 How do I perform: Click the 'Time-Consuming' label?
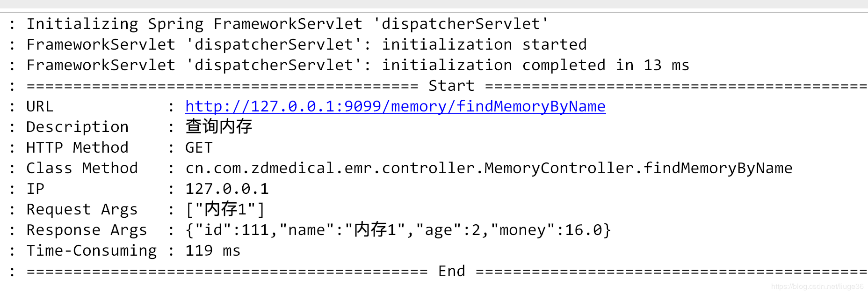pos(91,251)
